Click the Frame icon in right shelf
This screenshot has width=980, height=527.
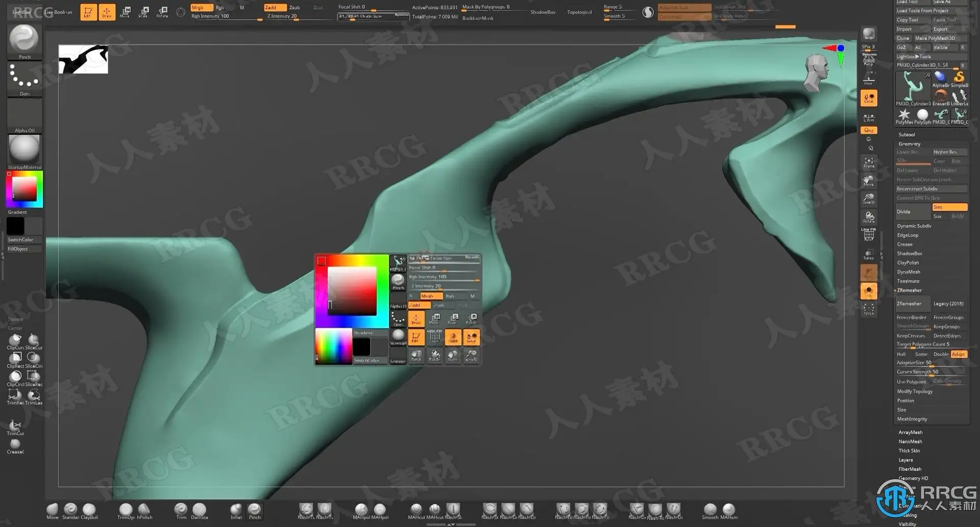[869, 163]
